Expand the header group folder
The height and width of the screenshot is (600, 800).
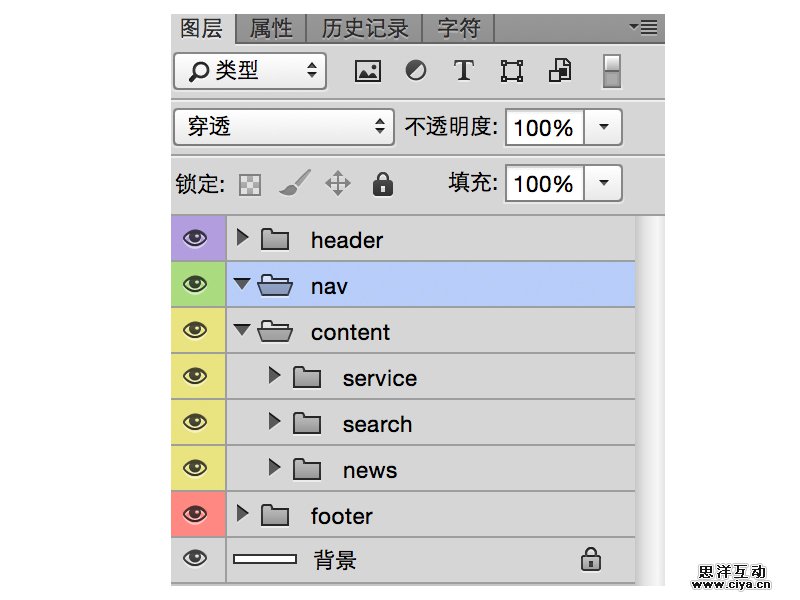pos(242,238)
